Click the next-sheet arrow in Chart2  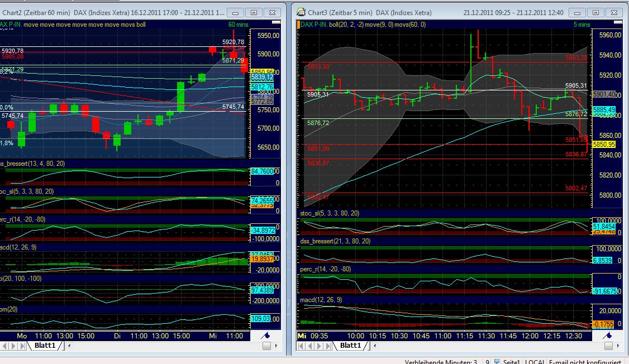click(x=13, y=346)
